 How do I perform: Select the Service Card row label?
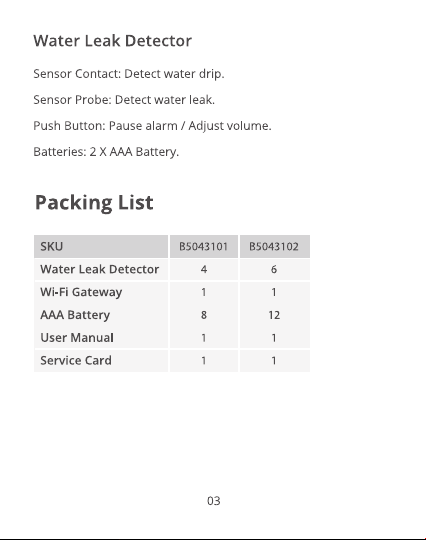76,361
